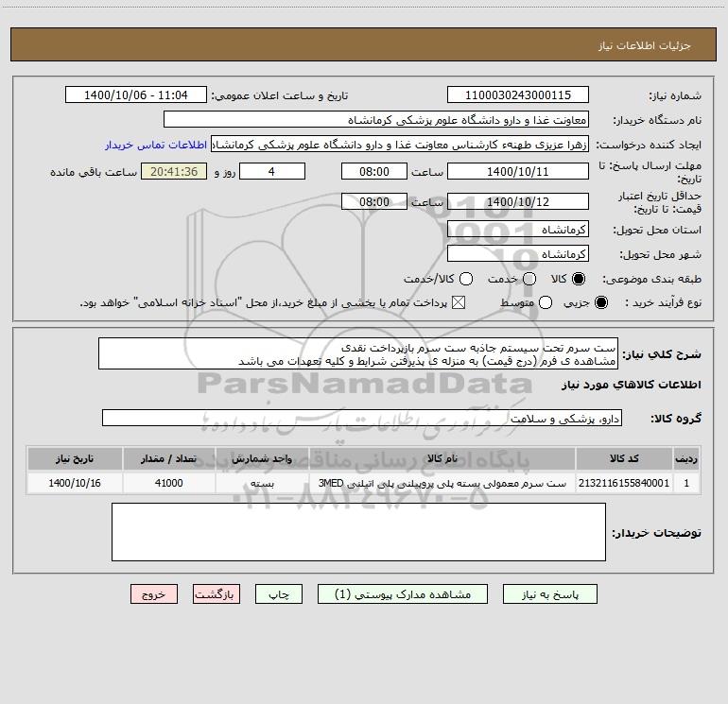The height and width of the screenshot is (704, 728).
Task: Select the خدمت radio button
Action: click(x=529, y=279)
